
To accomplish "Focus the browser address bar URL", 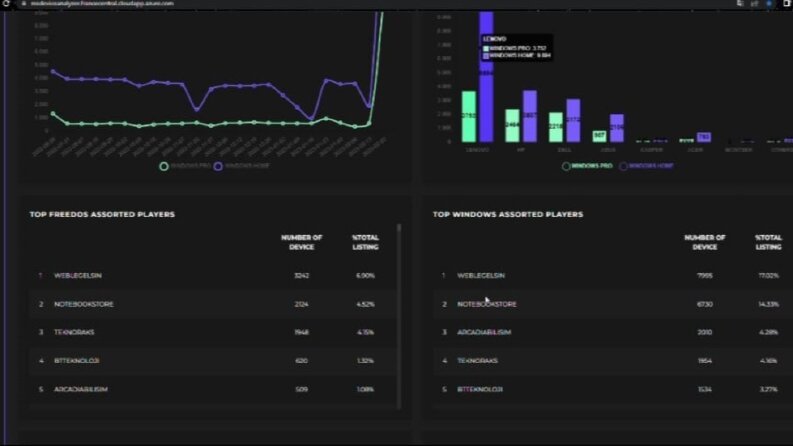I will click(102, 4).
